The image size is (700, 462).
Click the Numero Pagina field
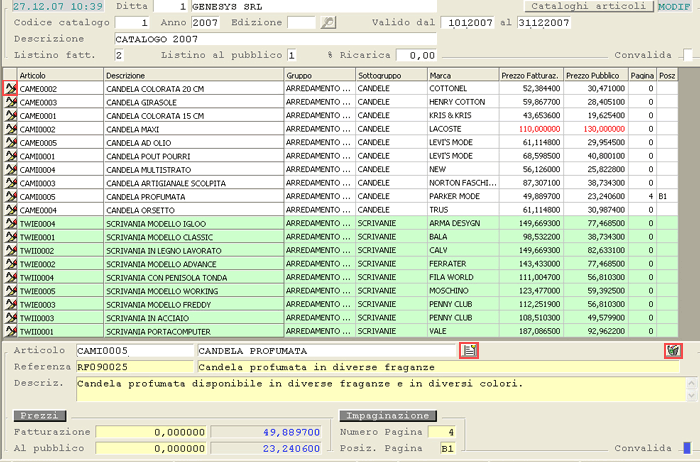[x=442, y=432]
